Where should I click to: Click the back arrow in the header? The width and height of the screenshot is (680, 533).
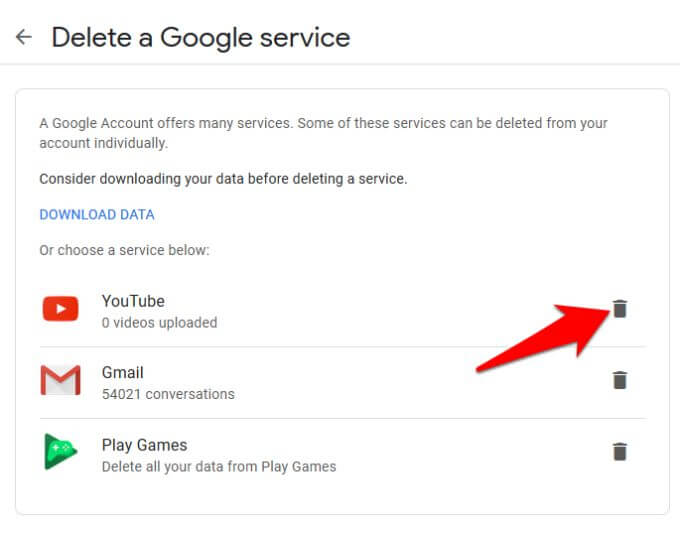pyautogui.click(x=23, y=38)
